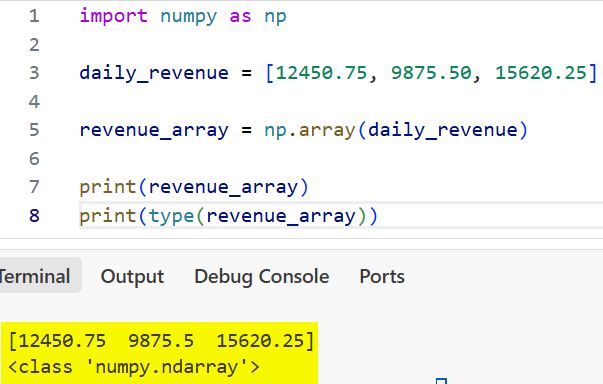Viewport: 603px width, 384px height.
Task: Click line number 3 in gutter
Action: pyautogui.click(x=34, y=73)
